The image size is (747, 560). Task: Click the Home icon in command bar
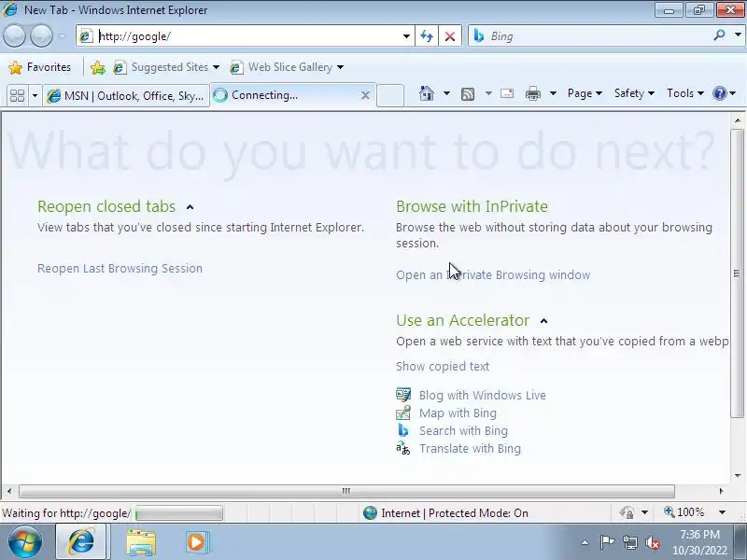[x=427, y=93]
